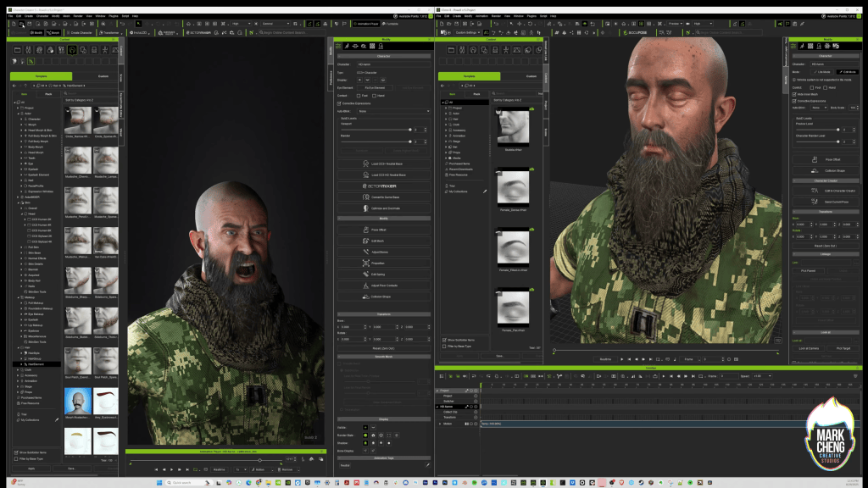Open the InstaLOD toolbar tool
868x488 pixels.
140,33
